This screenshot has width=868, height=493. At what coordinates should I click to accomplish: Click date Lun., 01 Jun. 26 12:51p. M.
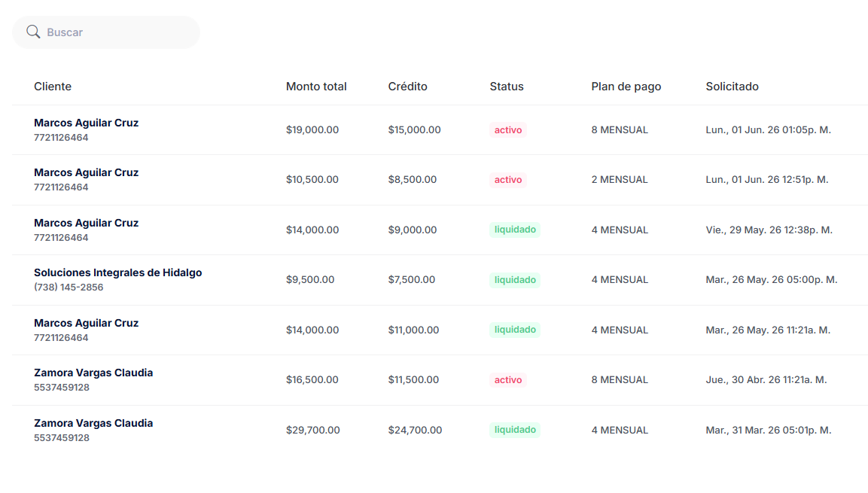point(767,180)
